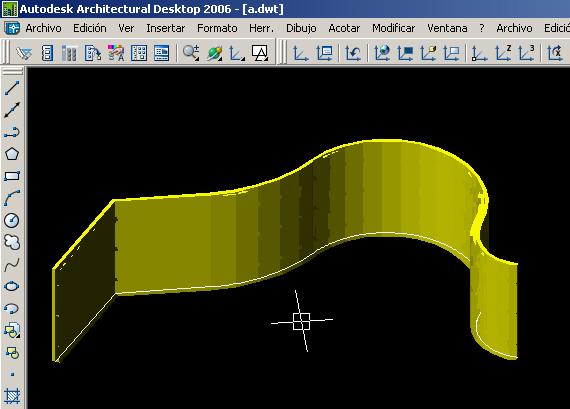
Task: Select the Polygon tool
Action: (12, 154)
